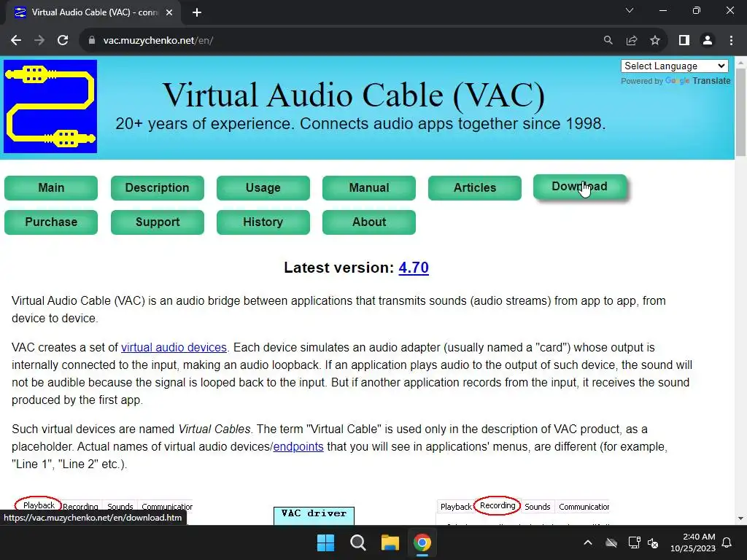747x560 pixels.
Task: Open the Select Language dropdown
Action: click(675, 66)
